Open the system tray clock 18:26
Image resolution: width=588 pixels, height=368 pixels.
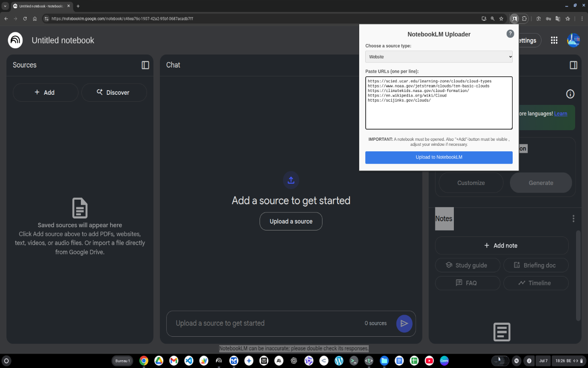point(568,361)
